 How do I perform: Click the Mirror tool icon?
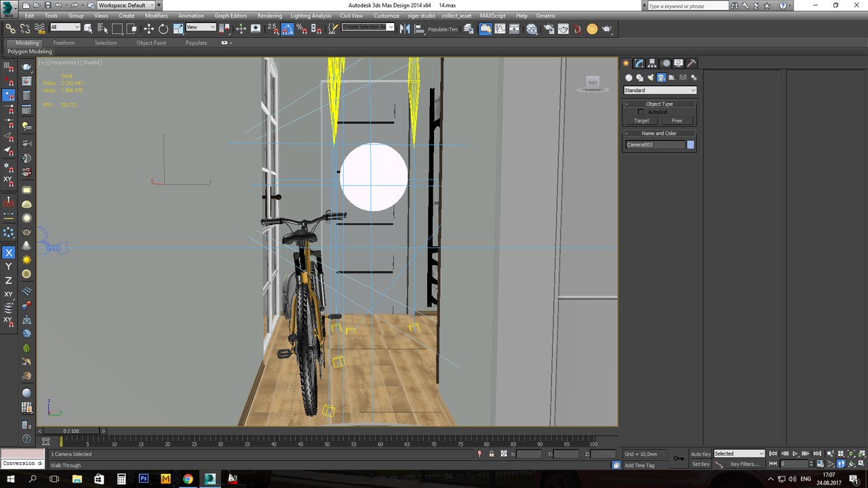click(x=405, y=28)
